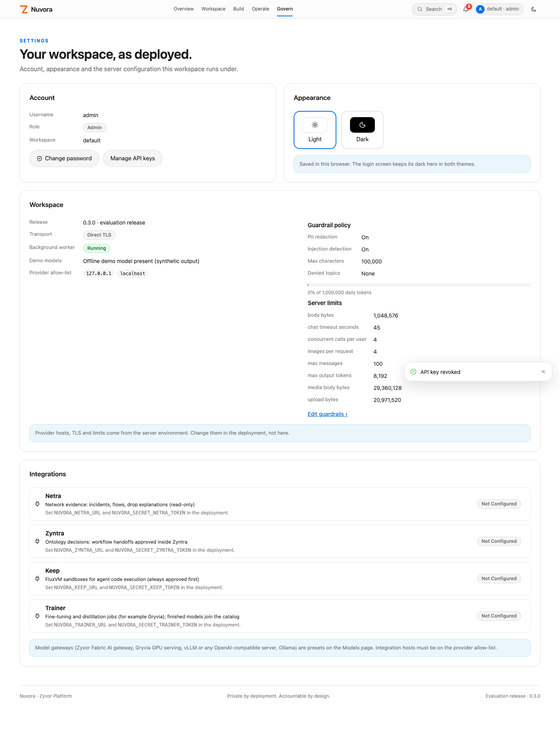Click the moon icon in Dark theme card
The height and width of the screenshot is (737, 560).
[x=362, y=125]
